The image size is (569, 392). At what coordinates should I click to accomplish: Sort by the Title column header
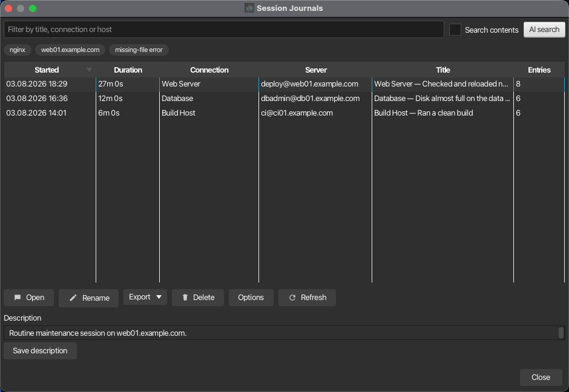tap(442, 70)
